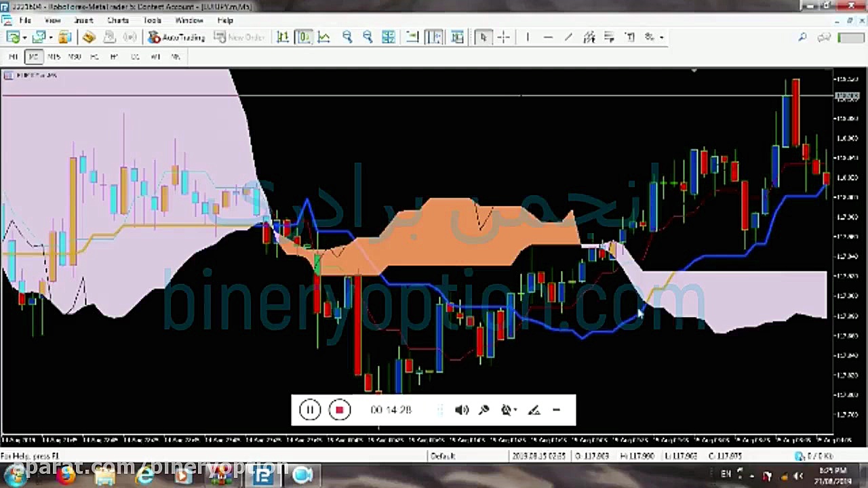The width and height of the screenshot is (868, 488).
Task: Open the Help menu
Action: [225, 20]
